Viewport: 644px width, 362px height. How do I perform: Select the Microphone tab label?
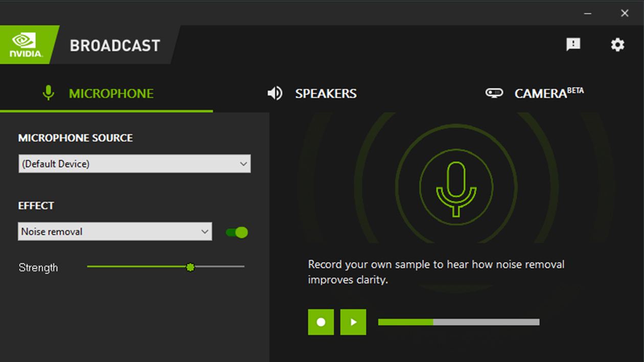[111, 94]
